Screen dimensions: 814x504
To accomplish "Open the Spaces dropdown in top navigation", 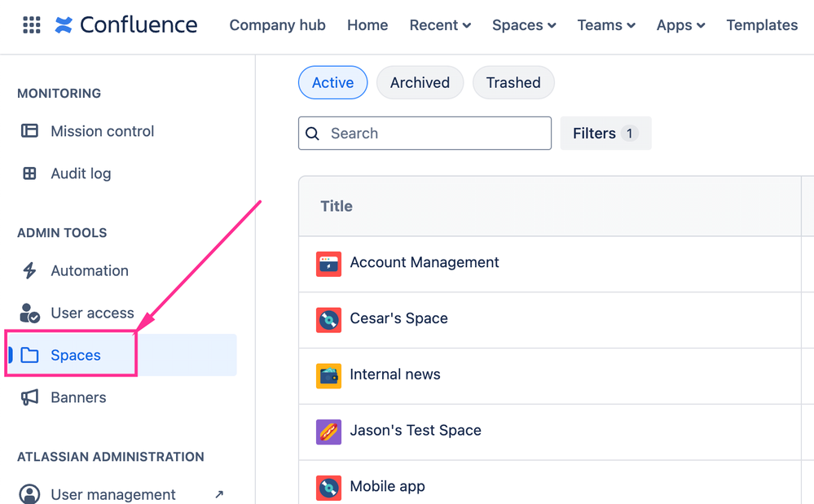I will [x=524, y=25].
